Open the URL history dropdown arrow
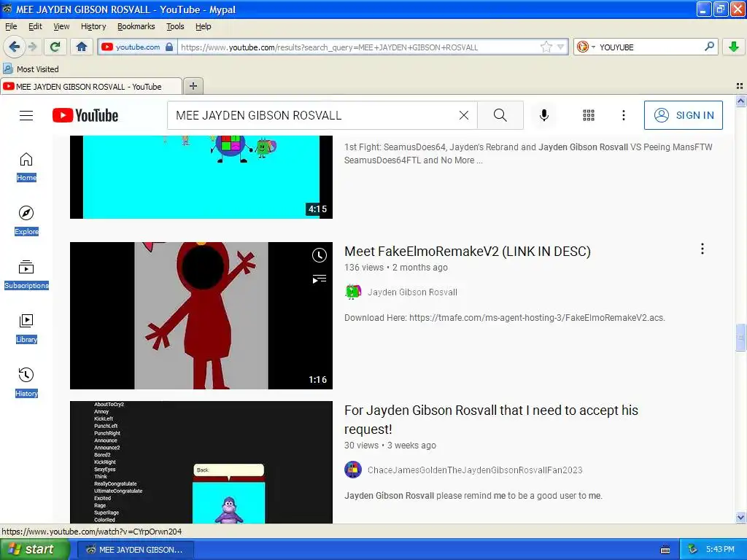The height and width of the screenshot is (560, 747). (x=561, y=47)
